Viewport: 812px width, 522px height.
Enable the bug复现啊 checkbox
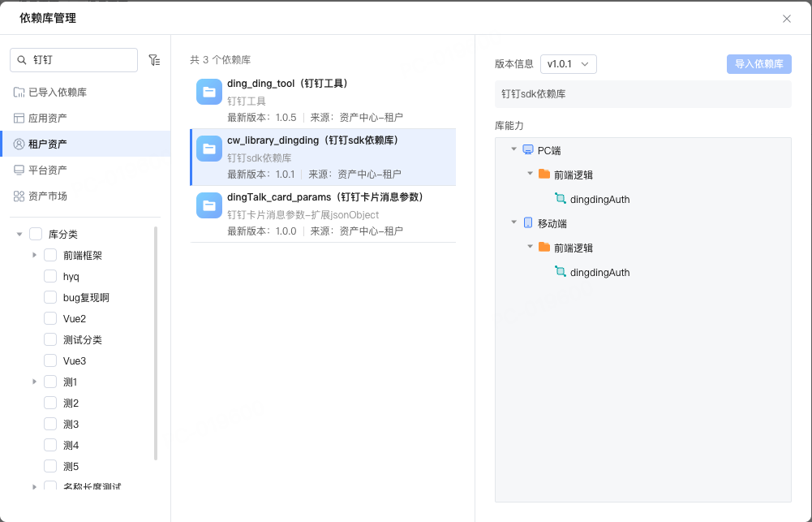(x=50, y=298)
